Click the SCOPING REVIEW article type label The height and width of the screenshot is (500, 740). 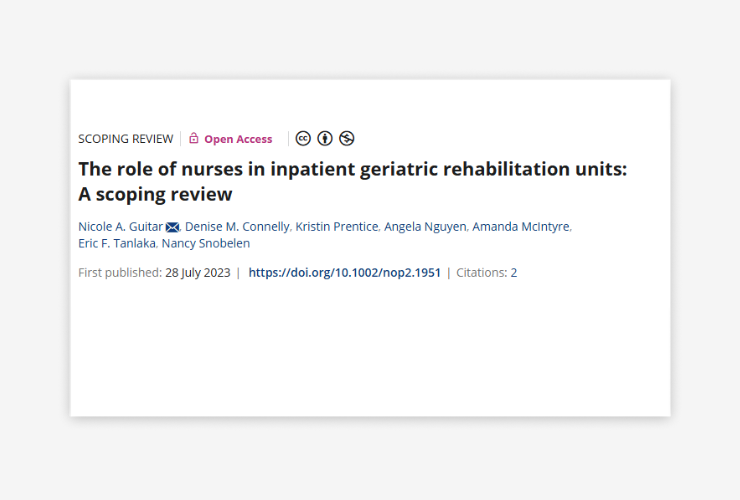pyautogui.click(x=125, y=139)
